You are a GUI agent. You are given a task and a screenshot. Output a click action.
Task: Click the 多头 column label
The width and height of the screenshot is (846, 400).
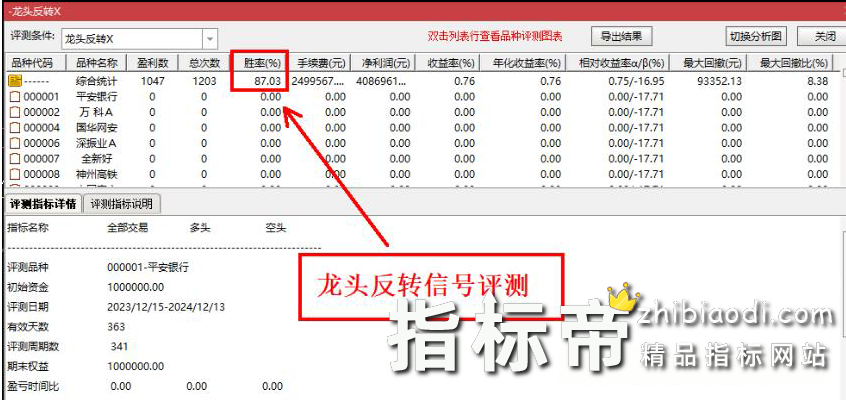tap(200, 228)
